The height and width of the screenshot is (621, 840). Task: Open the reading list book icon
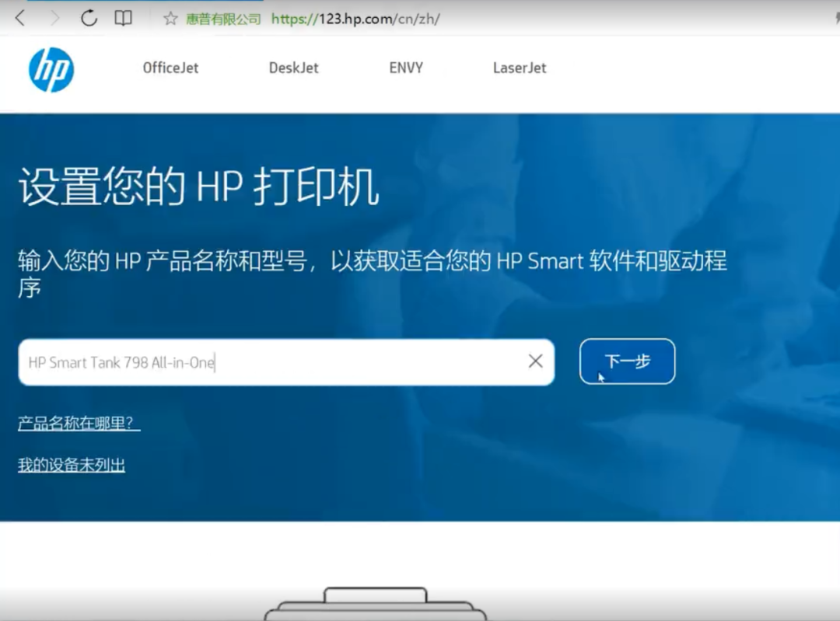(x=124, y=19)
